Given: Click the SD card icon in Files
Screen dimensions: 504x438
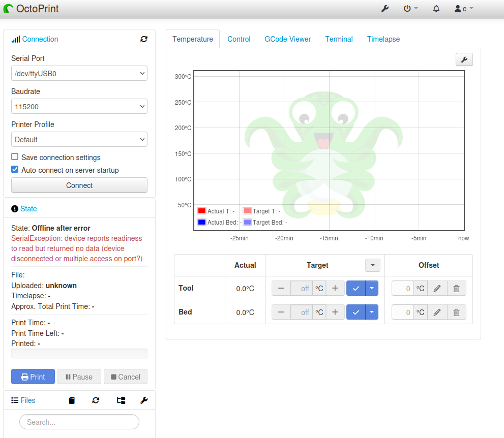Looking at the screenshot, I should tap(72, 400).
